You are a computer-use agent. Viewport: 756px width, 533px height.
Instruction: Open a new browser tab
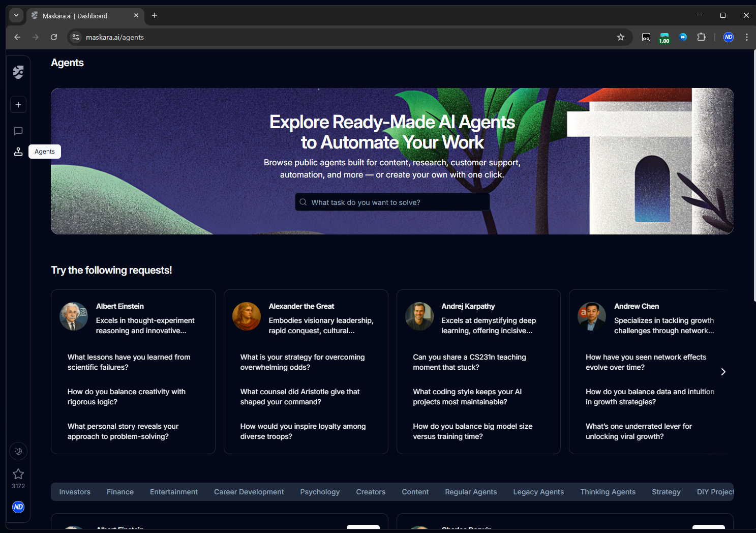[x=155, y=16]
